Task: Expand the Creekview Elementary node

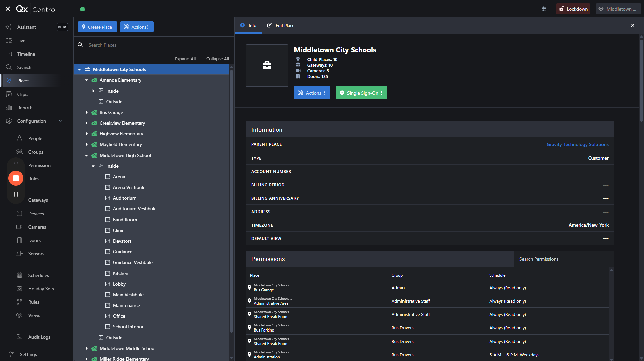Action: point(87,123)
